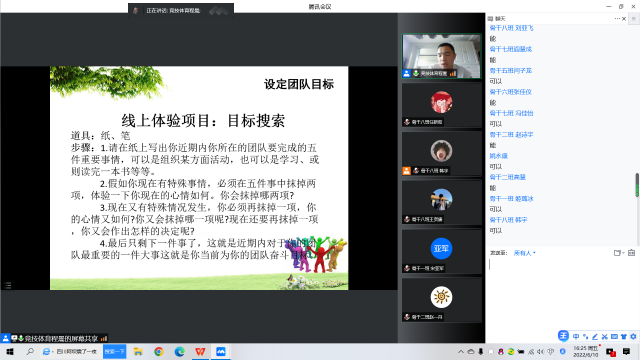Click sender name 骨干二班 赵诗宇
The height and width of the screenshot is (360, 640).
coord(511,134)
